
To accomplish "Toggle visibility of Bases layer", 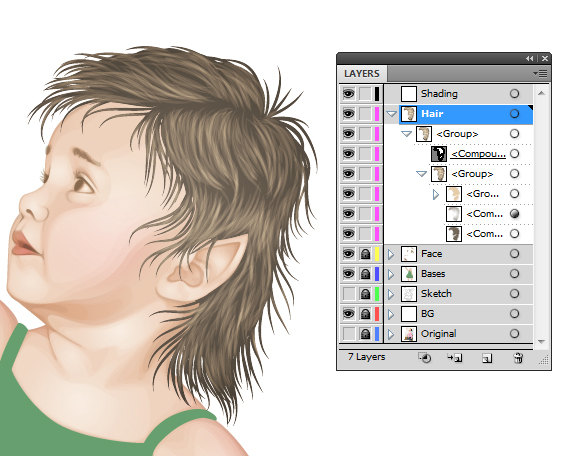I will (348, 274).
